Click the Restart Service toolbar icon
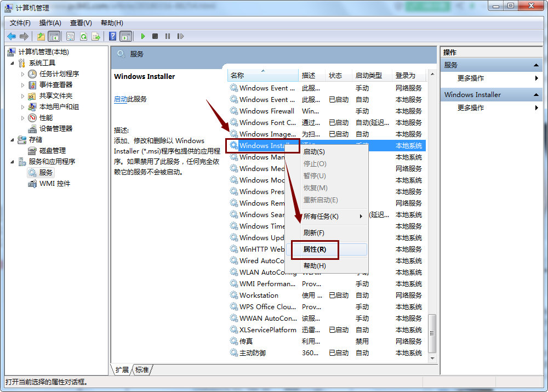Image resolution: width=548 pixels, height=392 pixels. tap(181, 36)
